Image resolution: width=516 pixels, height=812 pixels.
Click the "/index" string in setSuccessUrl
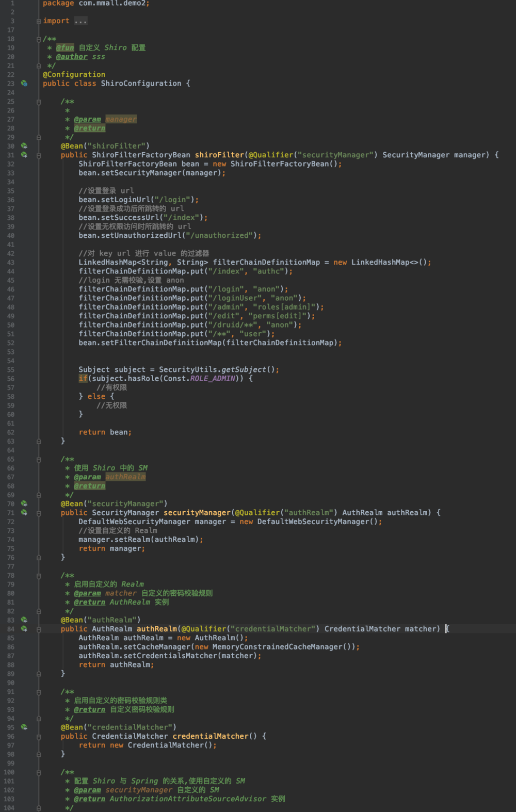coord(182,218)
